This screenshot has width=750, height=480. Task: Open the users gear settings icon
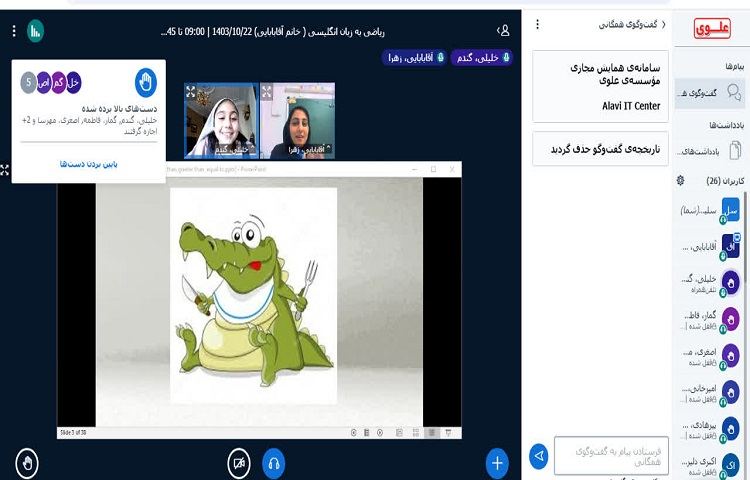click(681, 181)
